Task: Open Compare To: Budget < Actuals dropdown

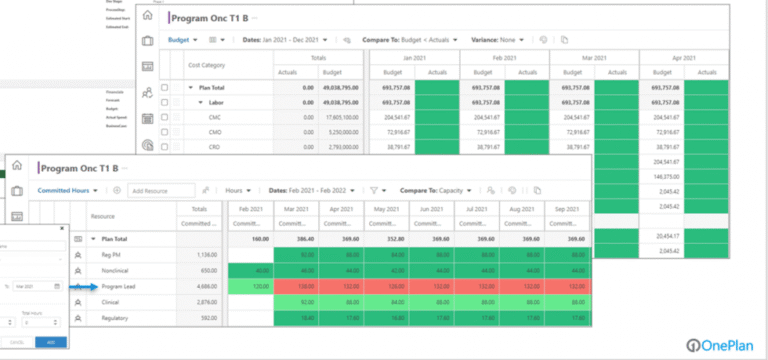Action: 409,40
